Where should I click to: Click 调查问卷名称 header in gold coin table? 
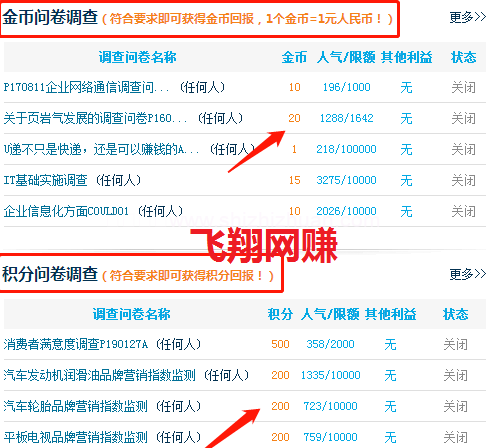pyautogui.click(x=137, y=57)
